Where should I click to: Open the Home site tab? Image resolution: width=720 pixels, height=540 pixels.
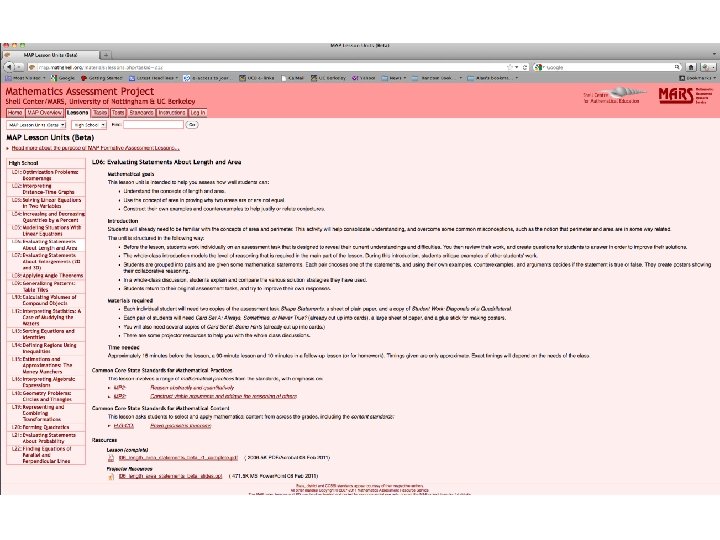click(x=15, y=112)
